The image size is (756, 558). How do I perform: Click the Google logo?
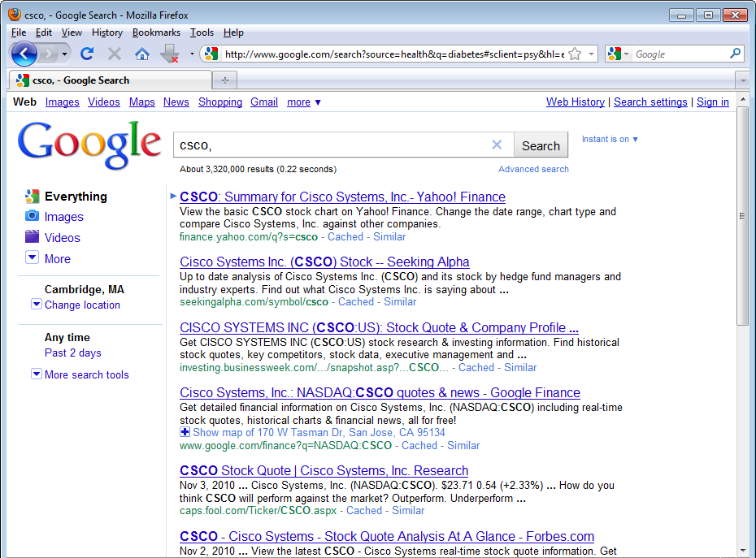pyautogui.click(x=89, y=145)
